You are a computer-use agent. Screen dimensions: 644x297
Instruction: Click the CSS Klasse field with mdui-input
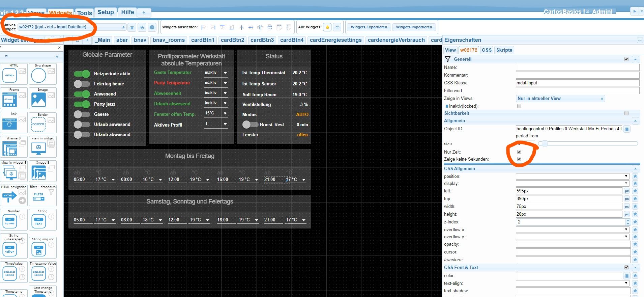(578, 83)
